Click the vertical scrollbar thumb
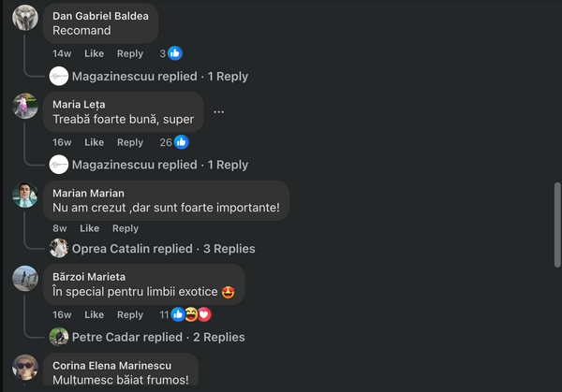 [557, 223]
